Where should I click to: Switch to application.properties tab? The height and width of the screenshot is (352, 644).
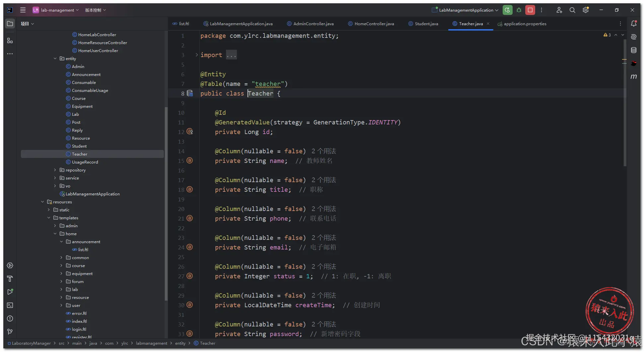click(x=522, y=24)
